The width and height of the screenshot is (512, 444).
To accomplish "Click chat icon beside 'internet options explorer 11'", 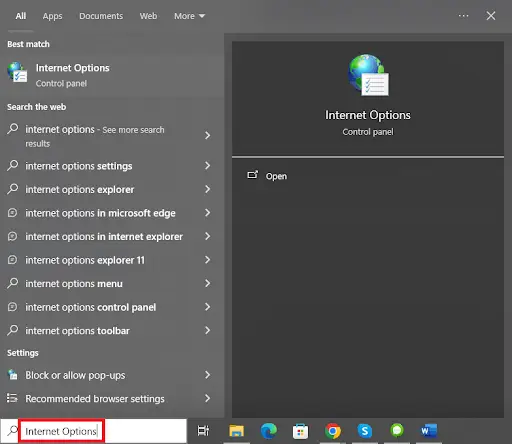I will coord(12,260).
